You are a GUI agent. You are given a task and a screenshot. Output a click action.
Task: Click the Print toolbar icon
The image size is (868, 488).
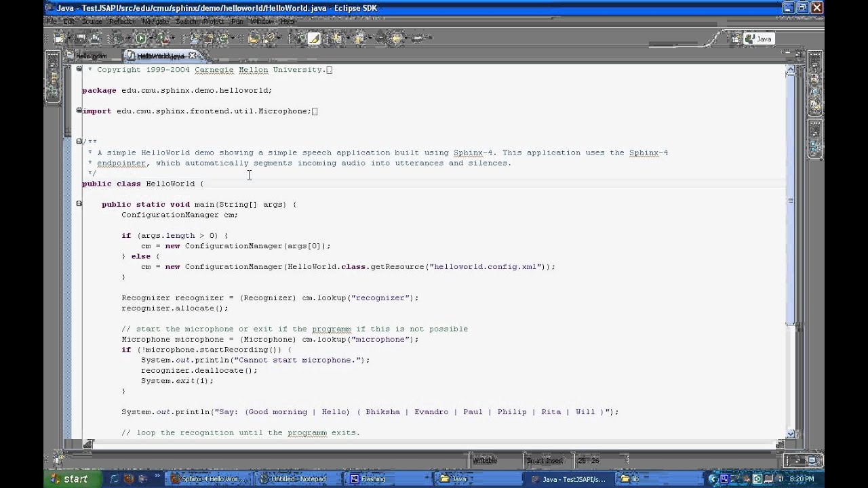click(95, 39)
